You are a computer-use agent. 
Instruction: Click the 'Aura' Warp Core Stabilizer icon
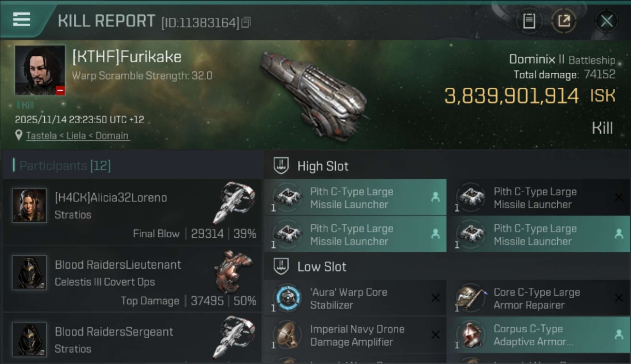[288, 298]
